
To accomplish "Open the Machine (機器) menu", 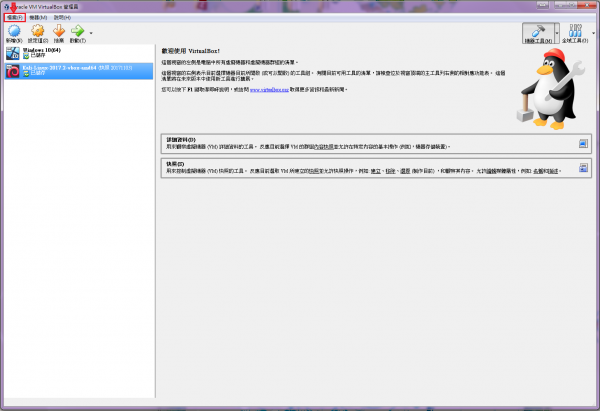I will pos(40,17).
